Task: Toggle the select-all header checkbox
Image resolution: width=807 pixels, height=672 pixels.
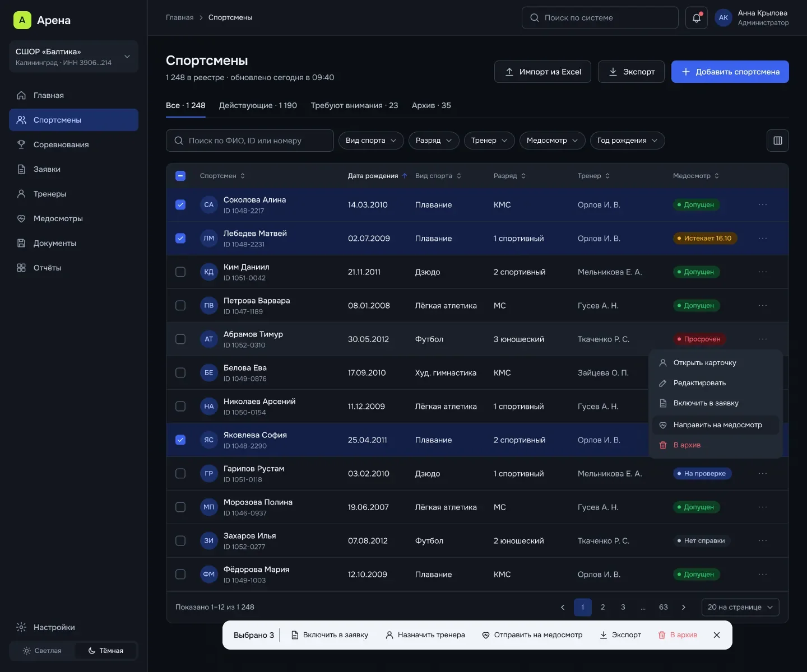Action: coord(180,176)
